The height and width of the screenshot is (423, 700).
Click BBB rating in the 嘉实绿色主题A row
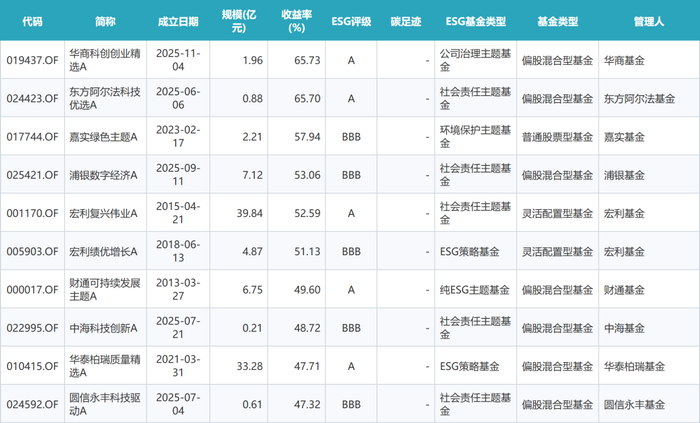pyautogui.click(x=351, y=137)
